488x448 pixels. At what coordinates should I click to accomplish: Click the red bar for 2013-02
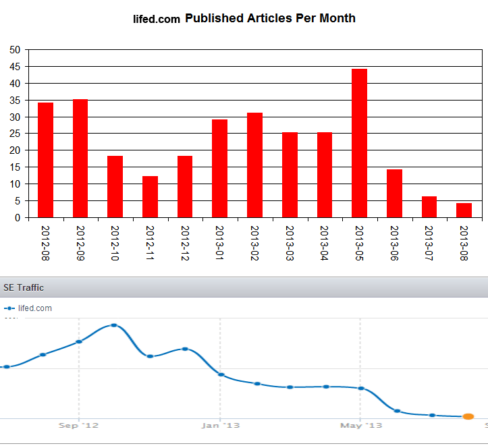pyautogui.click(x=255, y=165)
